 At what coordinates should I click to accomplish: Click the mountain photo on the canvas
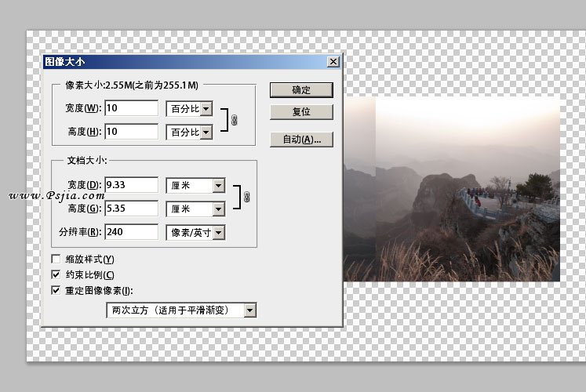451,190
